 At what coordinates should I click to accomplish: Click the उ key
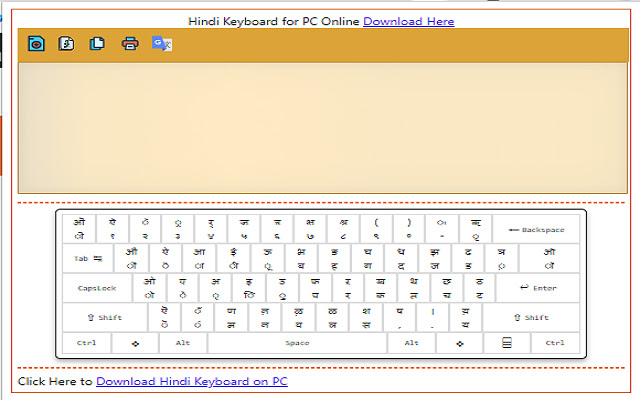[x=282, y=288]
